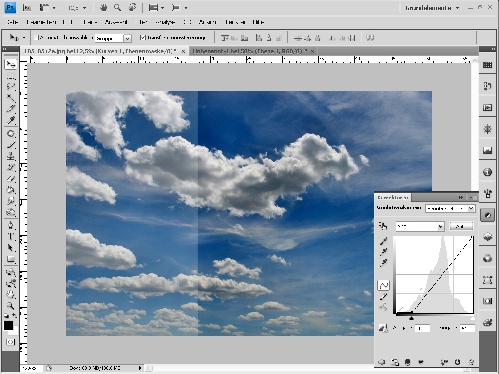This screenshot has height=374, width=499.
Task: Select the Lasso tool
Action: pyautogui.click(x=11, y=87)
